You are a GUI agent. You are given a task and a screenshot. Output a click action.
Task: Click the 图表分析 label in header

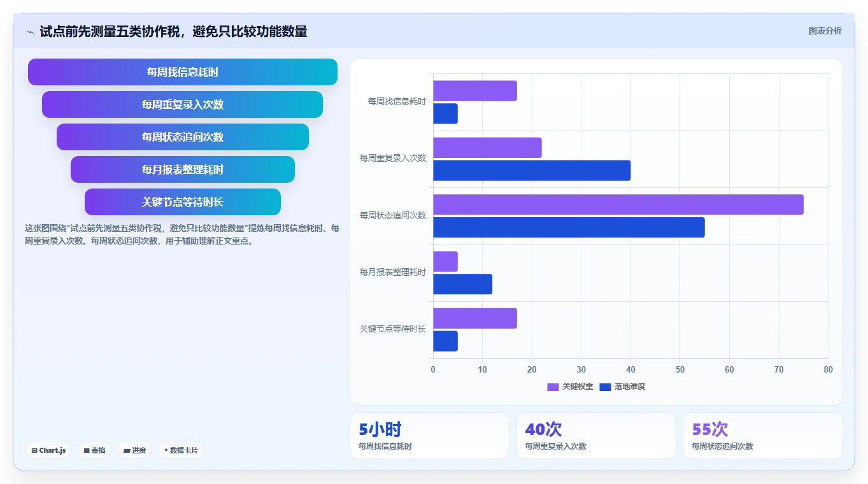pyautogui.click(x=825, y=31)
